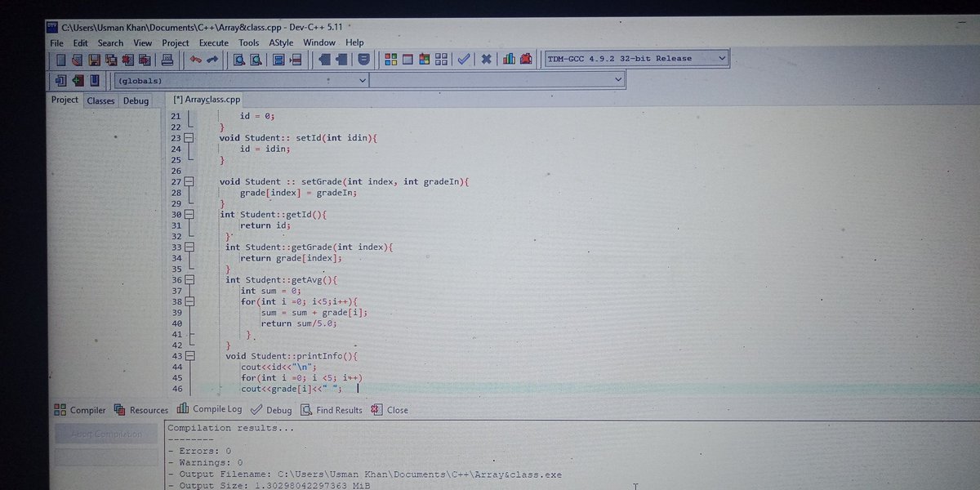980x490 pixels.
Task: Click Close on the bottom panel
Action: (x=390, y=410)
